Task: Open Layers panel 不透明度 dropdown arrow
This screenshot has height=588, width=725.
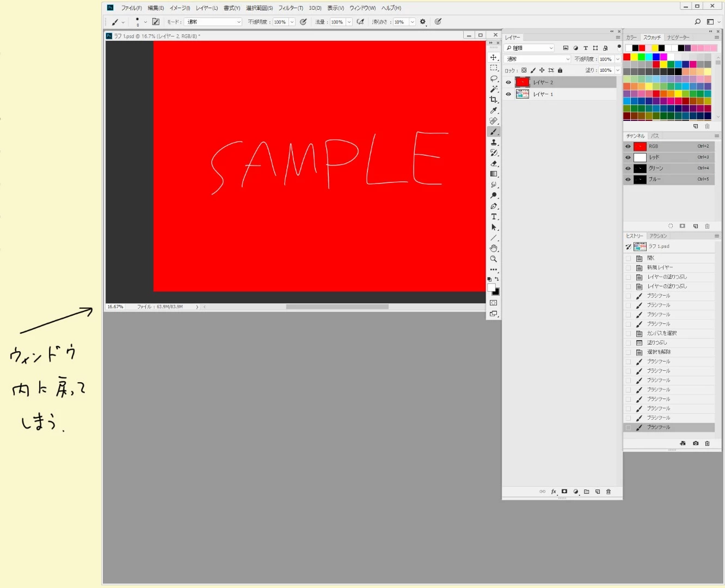Action: [x=618, y=59]
